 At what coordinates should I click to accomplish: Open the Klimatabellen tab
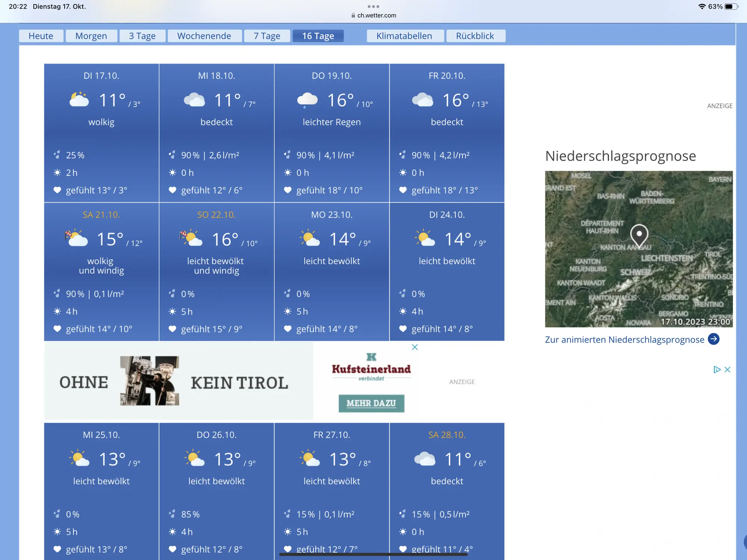[x=404, y=36]
